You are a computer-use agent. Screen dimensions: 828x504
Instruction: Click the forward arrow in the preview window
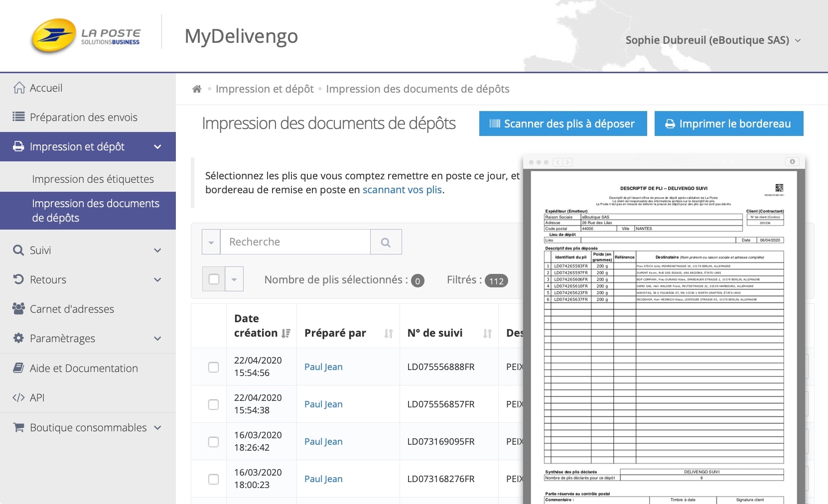coord(568,162)
